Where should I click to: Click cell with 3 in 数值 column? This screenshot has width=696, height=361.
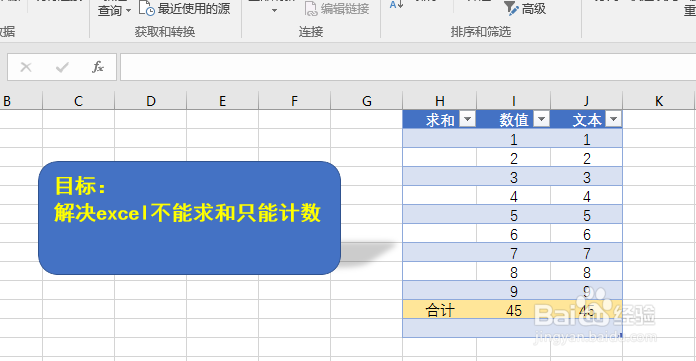pos(514,177)
